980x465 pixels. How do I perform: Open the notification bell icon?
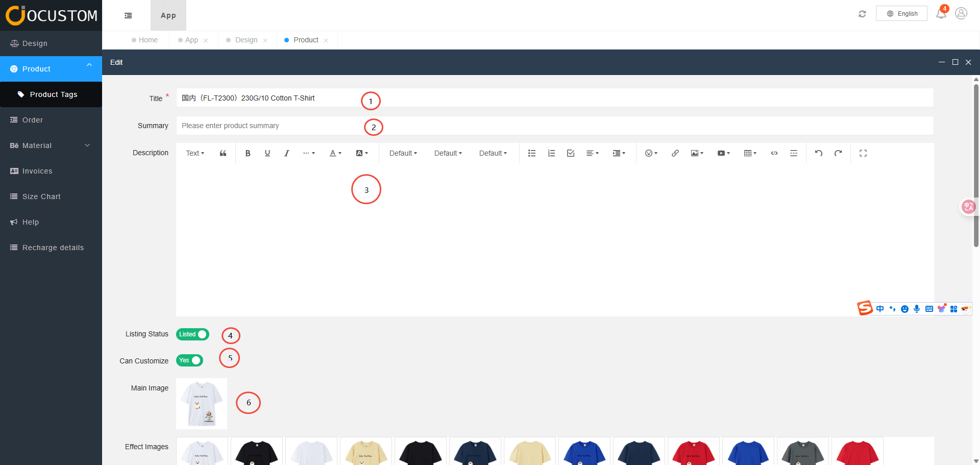(x=941, y=14)
